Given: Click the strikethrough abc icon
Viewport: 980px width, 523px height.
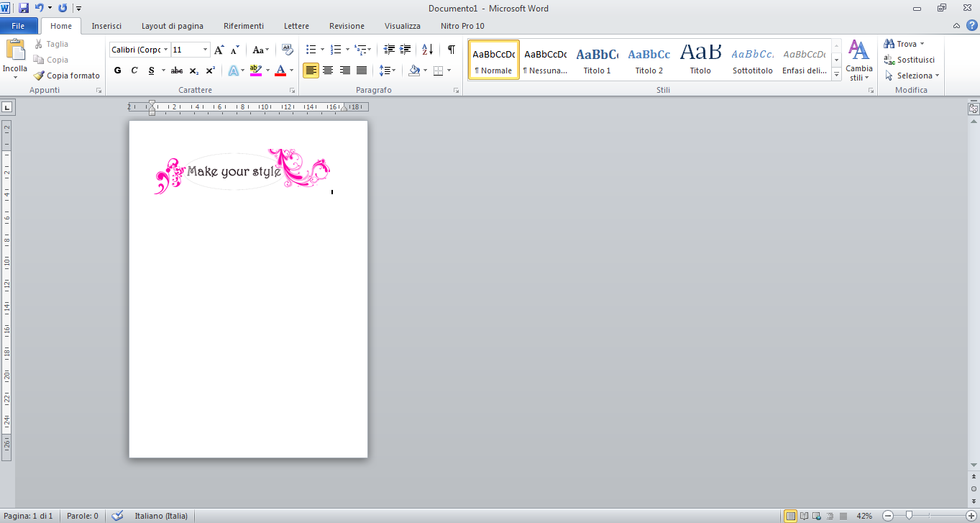Looking at the screenshot, I should pyautogui.click(x=176, y=71).
